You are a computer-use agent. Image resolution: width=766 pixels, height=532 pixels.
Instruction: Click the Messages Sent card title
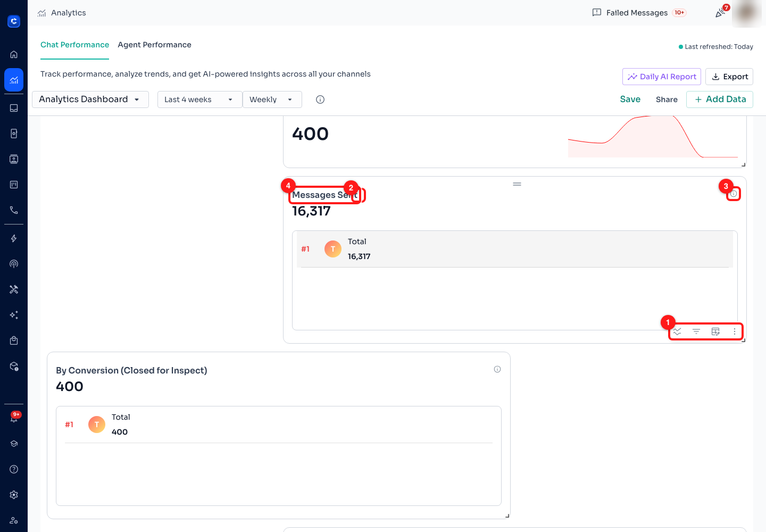(324, 195)
